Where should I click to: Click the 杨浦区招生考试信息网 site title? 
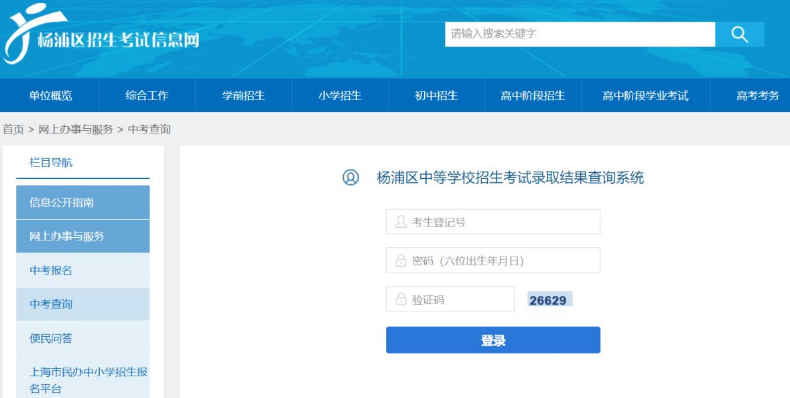(118, 40)
